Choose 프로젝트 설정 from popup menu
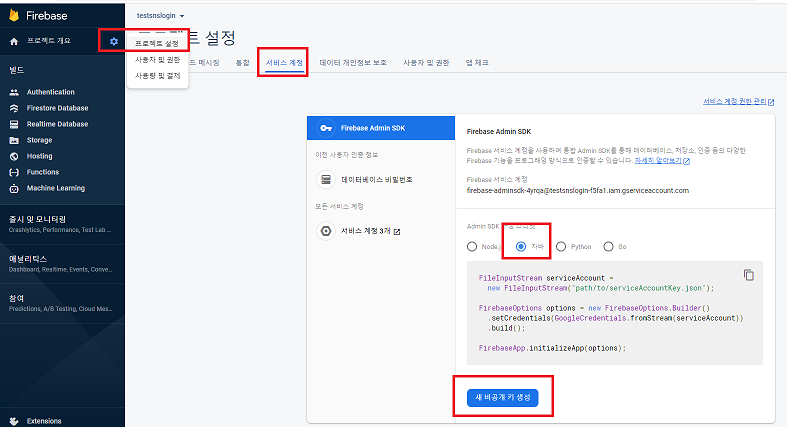Viewport: 787px width, 427px height. tap(158, 44)
